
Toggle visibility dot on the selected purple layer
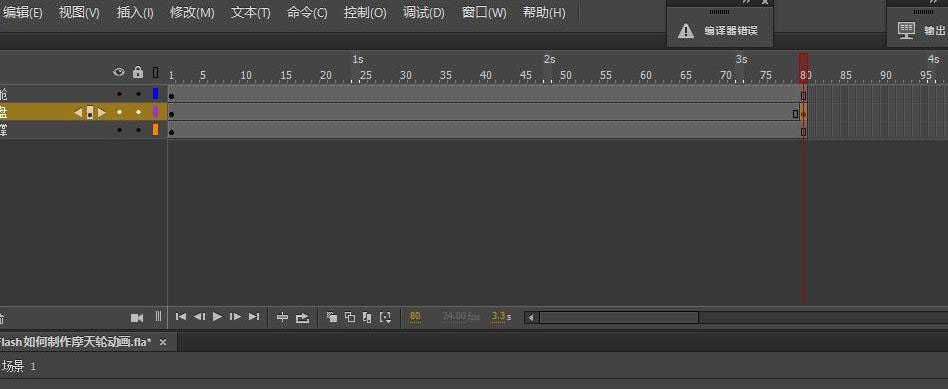tap(119, 112)
